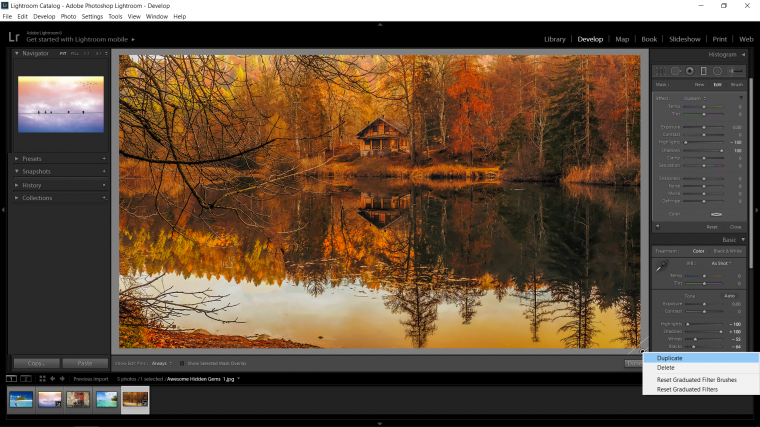The image size is (760, 427).
Task: Close the graduated filter panel
Action: 735,227
